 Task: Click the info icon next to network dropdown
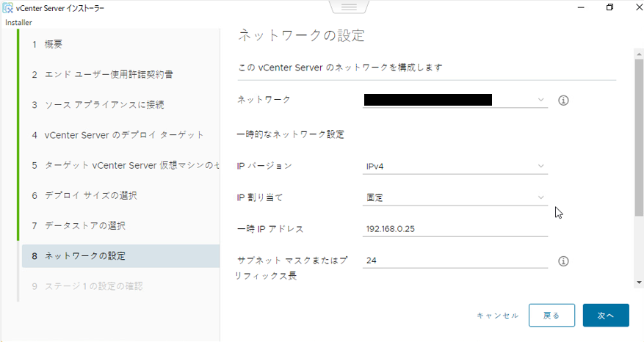pos(564,100)
